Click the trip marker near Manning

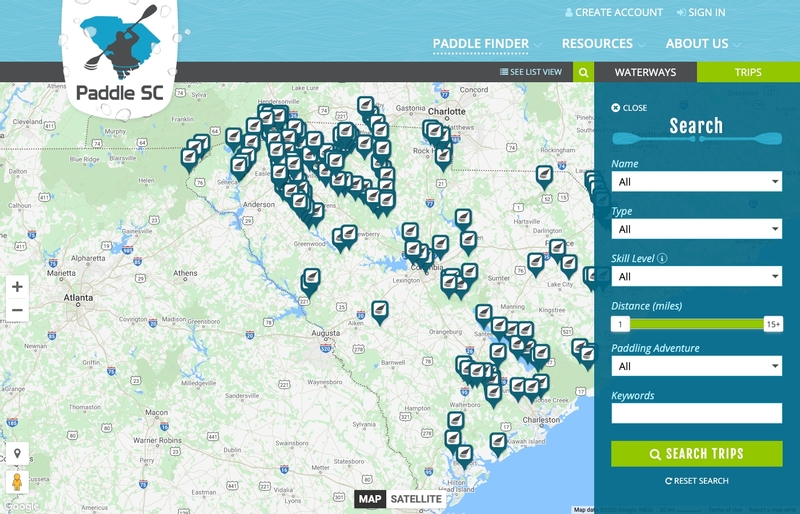coord(483,315)
